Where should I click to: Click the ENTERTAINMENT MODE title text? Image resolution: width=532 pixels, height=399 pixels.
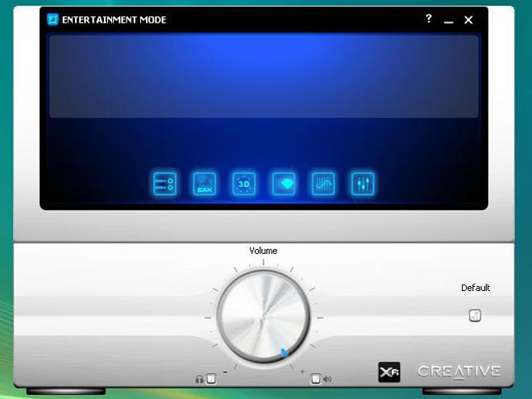(x=114, y=19)
